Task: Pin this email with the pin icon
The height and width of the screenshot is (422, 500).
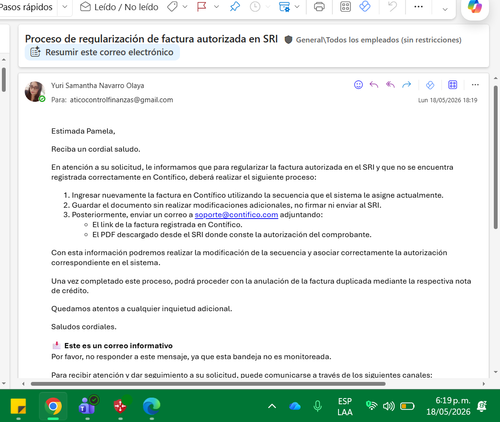Action: click(235, 7)
